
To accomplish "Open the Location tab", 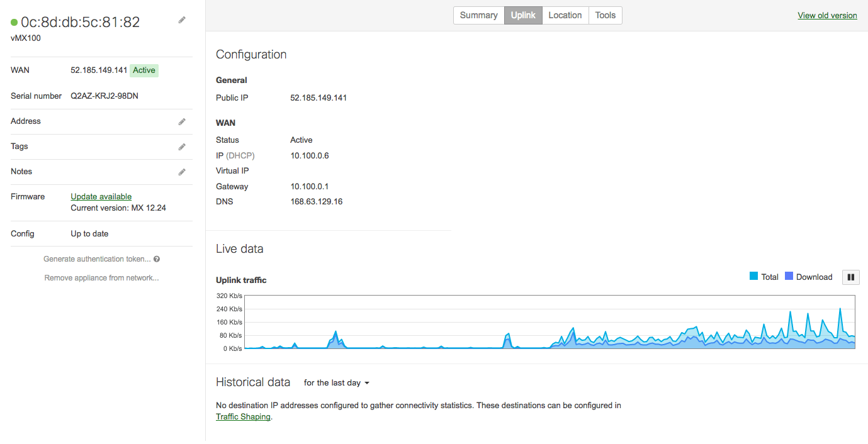I will 565,16.
